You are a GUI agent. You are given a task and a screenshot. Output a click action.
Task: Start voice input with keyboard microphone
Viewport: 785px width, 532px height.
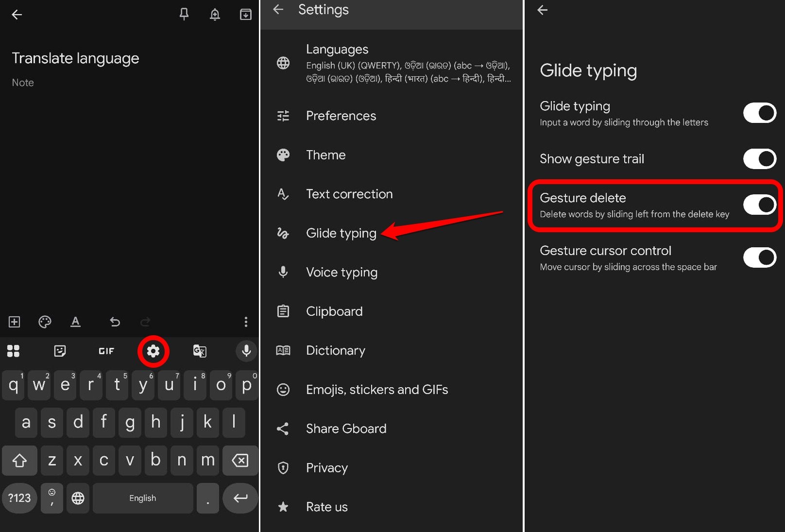(246, 351)
